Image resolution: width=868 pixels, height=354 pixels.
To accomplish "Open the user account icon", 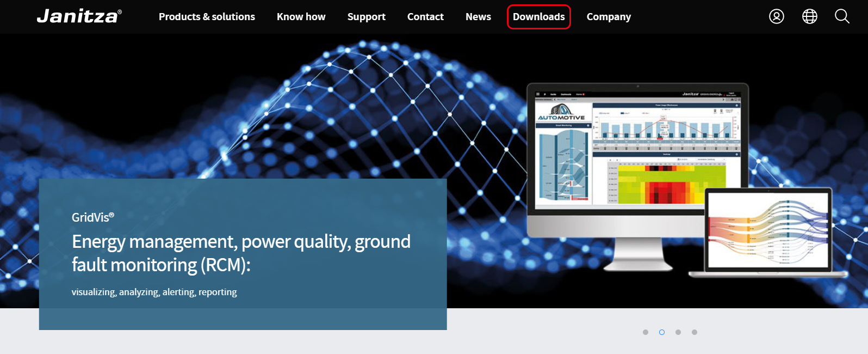I will [777, 16].
